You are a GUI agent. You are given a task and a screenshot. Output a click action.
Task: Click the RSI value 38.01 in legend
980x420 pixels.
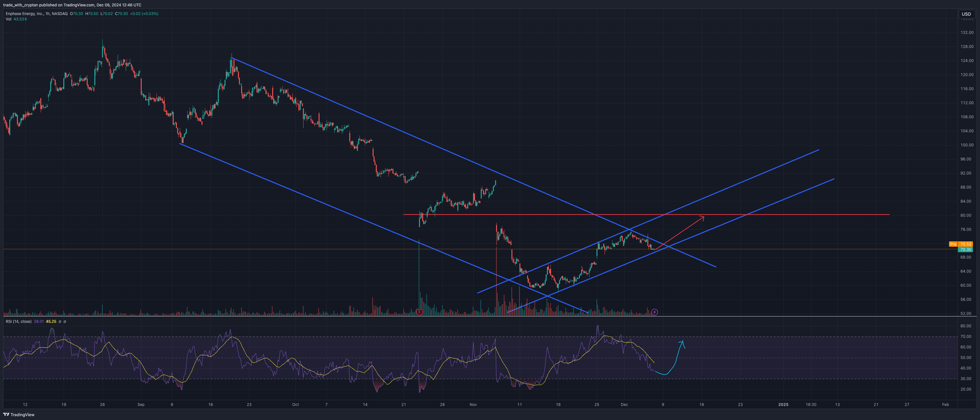39,322
